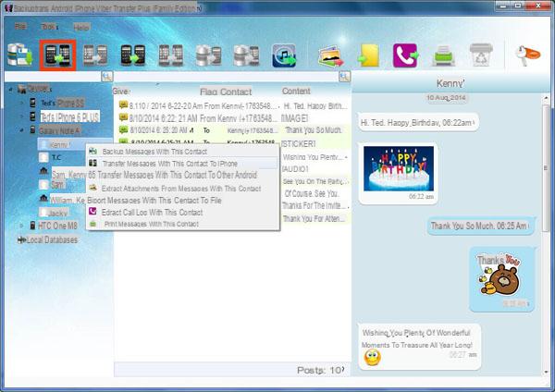The image size is (555, 392).
Task: Select Galaxy Note 4 device
Action: (59, 131)
